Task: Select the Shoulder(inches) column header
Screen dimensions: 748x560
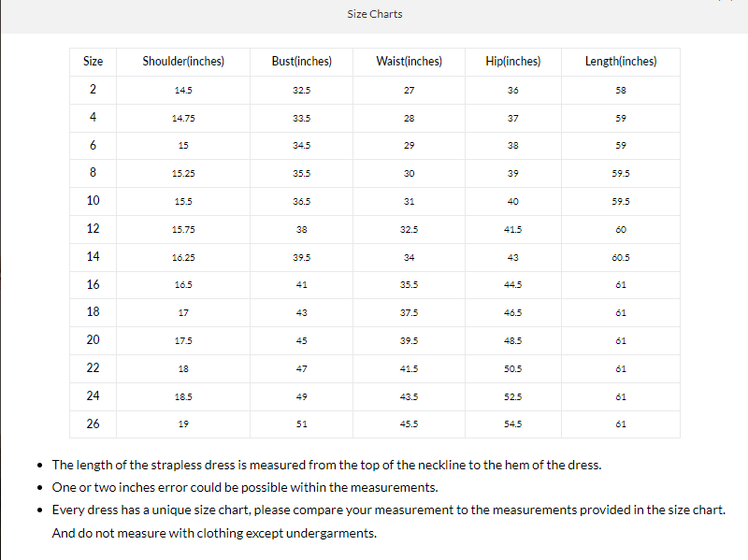Action: pyautogui.click(x=183, y=62)
